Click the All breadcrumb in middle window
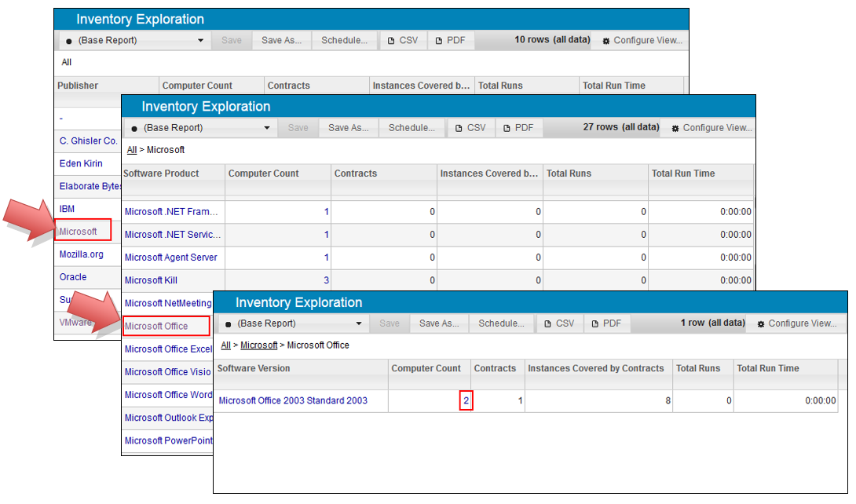Viewport: 856px width, 504px height. pos(132,150)
